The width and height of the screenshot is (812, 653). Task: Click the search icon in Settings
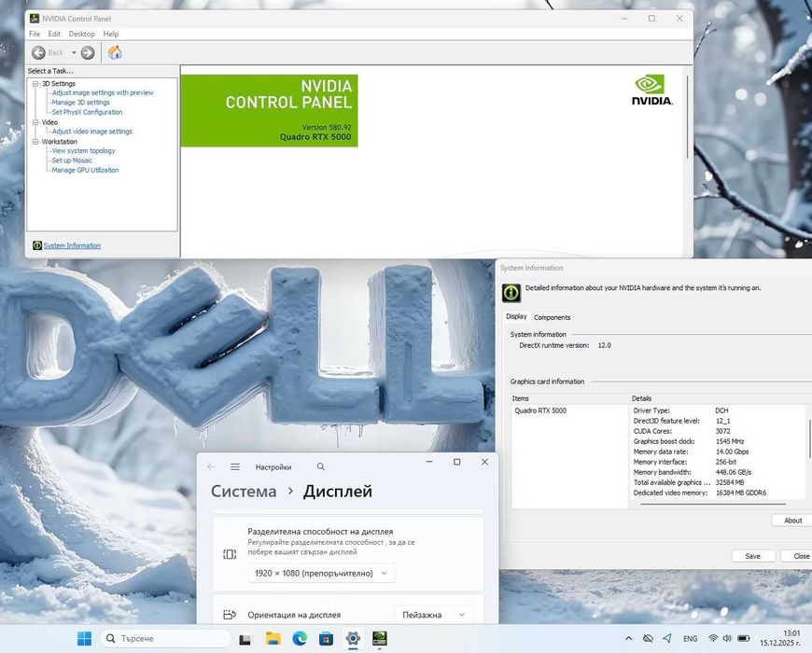tap(321, 466)
